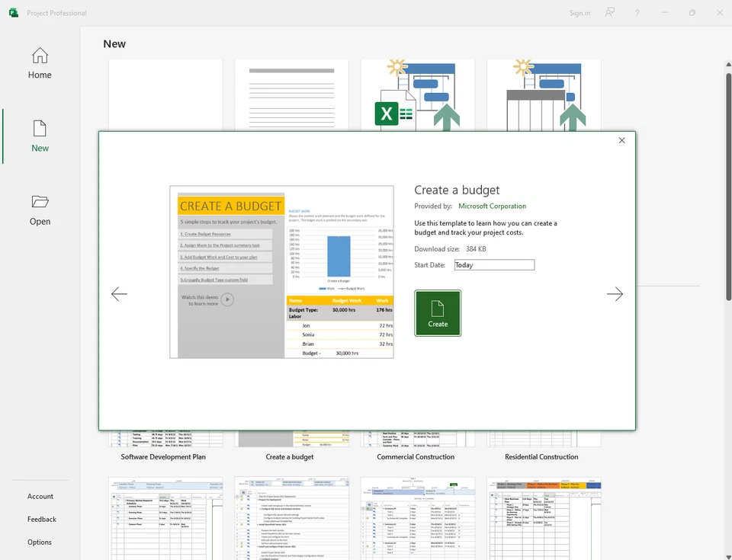Open the Options dialog
The height and width of the screenshot is (560, 732).
click(x=41, y=542)
